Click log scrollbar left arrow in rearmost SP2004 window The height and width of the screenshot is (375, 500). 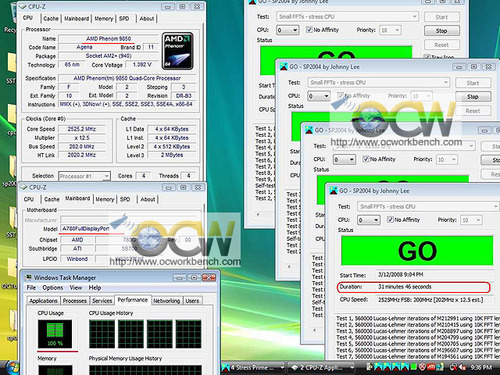pos(258,215)
